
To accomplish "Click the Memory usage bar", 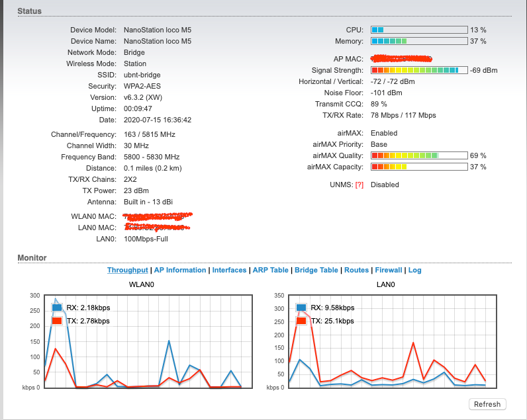I will click(418, 41).
